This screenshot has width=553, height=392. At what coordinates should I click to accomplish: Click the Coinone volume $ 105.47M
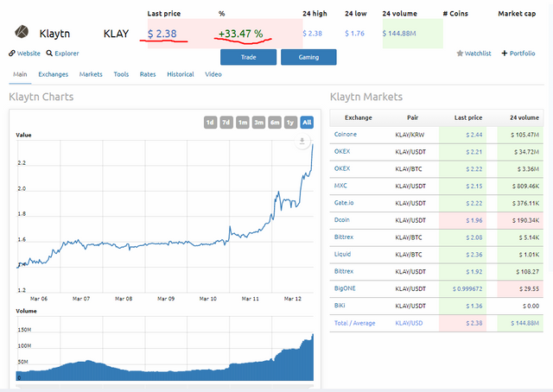(524, 135)
